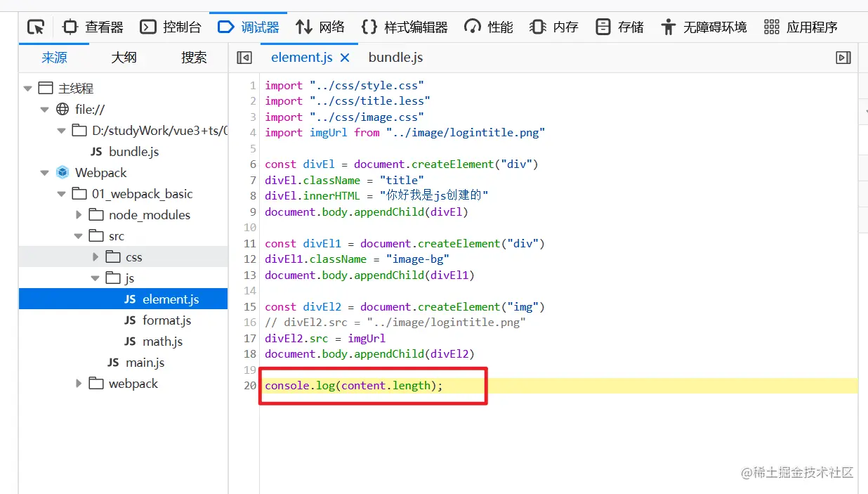
Task: Expand the css folder arrow
Action: tap(96, 257)
